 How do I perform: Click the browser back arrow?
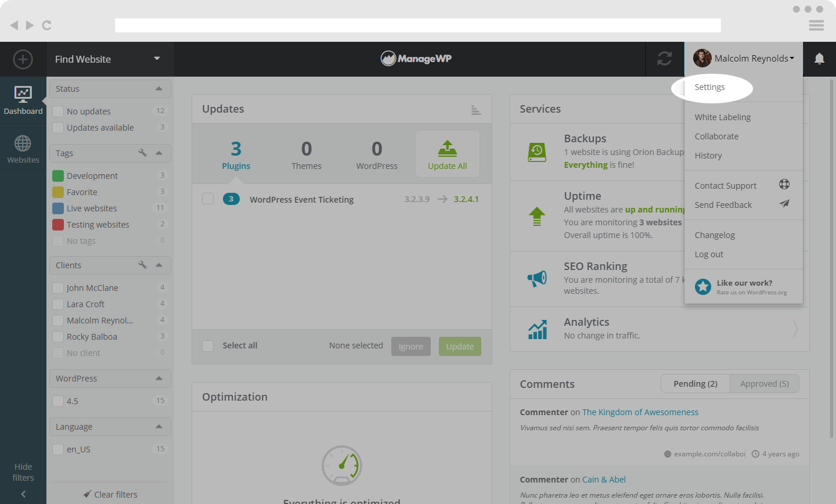click(14, 25)
